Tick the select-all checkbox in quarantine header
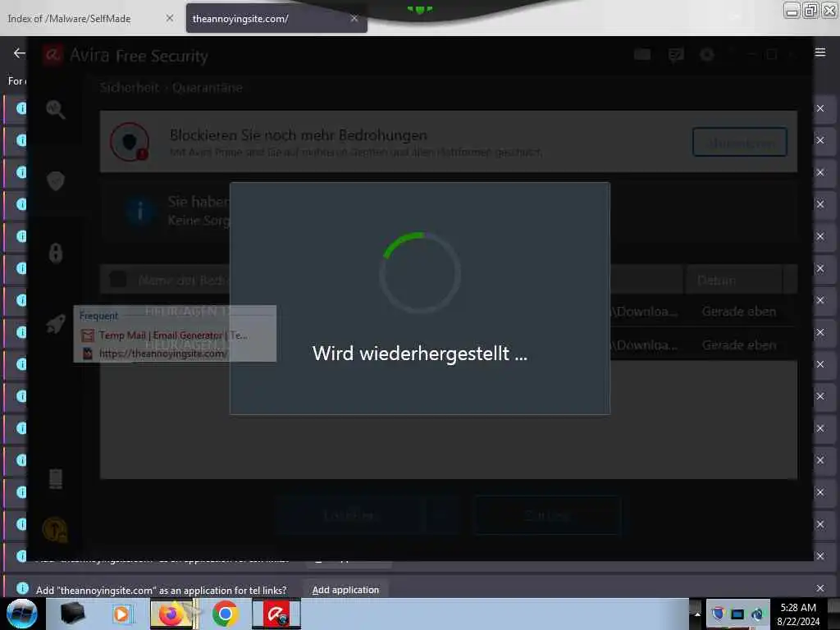The width and height of the screenshot is (840, 630). (118, 279)
